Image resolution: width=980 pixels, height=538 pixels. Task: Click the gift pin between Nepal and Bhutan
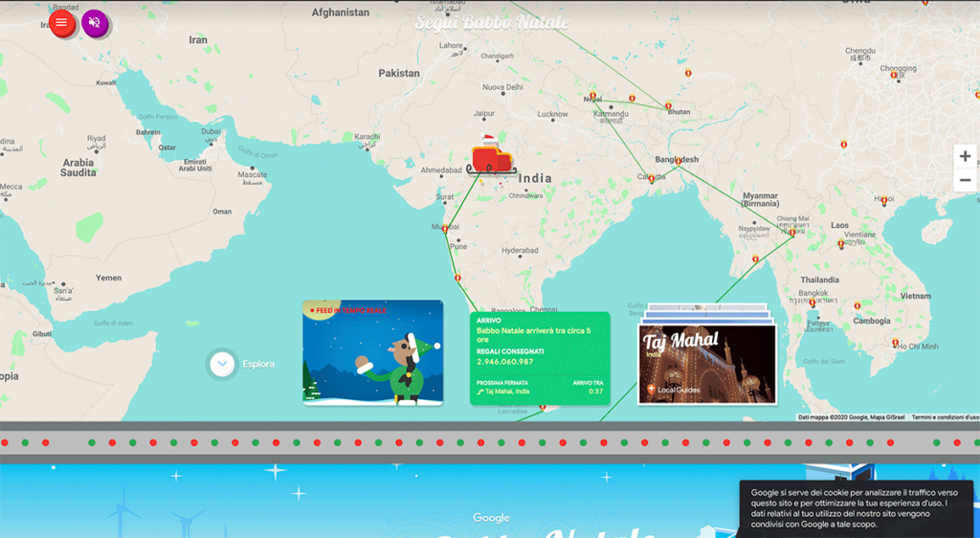pos(632,98)
